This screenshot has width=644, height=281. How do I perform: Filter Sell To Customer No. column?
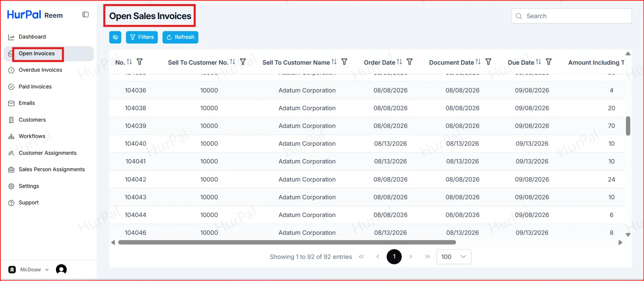pyautogui.click(x=243, y=62)
